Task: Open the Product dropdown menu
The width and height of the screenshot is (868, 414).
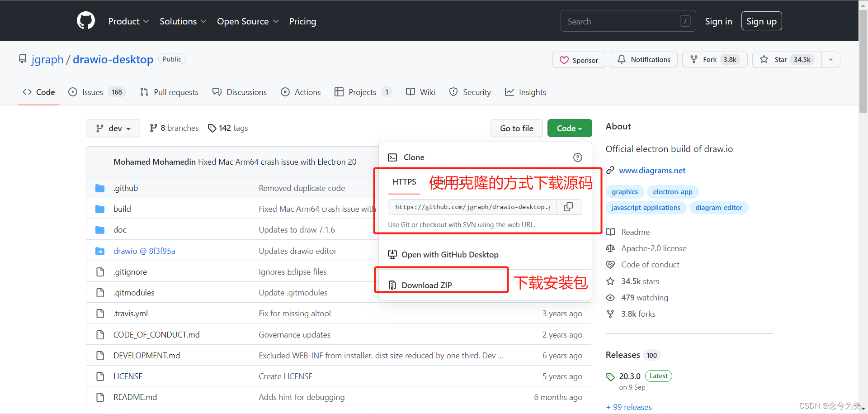Action: pyautogui.click(x=128, y=21)
